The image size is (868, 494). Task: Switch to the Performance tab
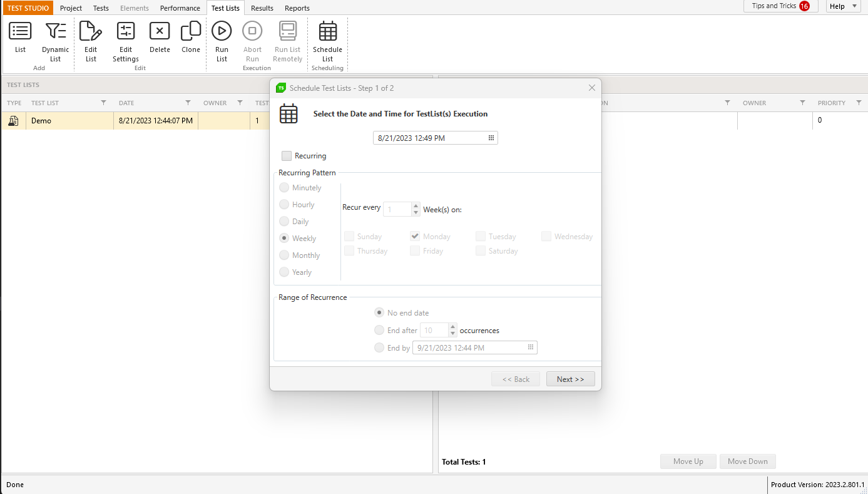click(x=180, y=8)
